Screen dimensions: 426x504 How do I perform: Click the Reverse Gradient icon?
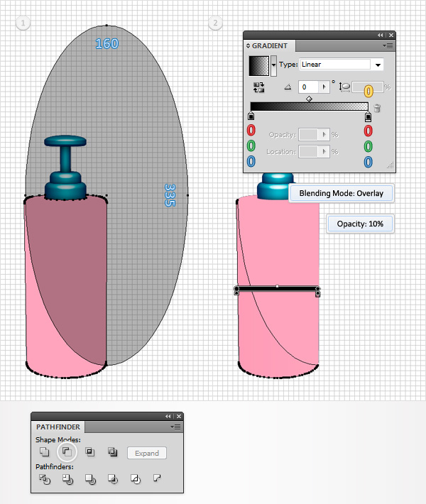tap(259, 87)
